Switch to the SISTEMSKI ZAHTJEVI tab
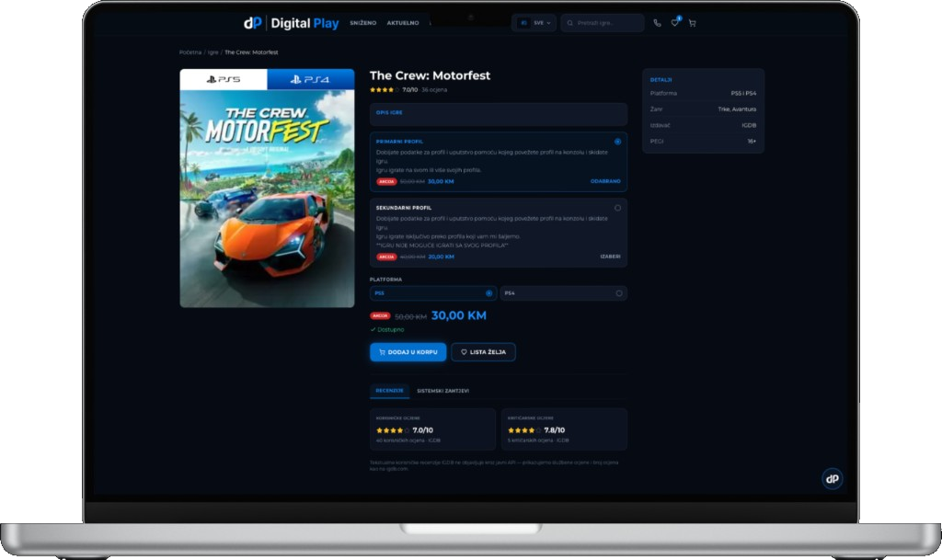942x560 pixels. [442, 391]
